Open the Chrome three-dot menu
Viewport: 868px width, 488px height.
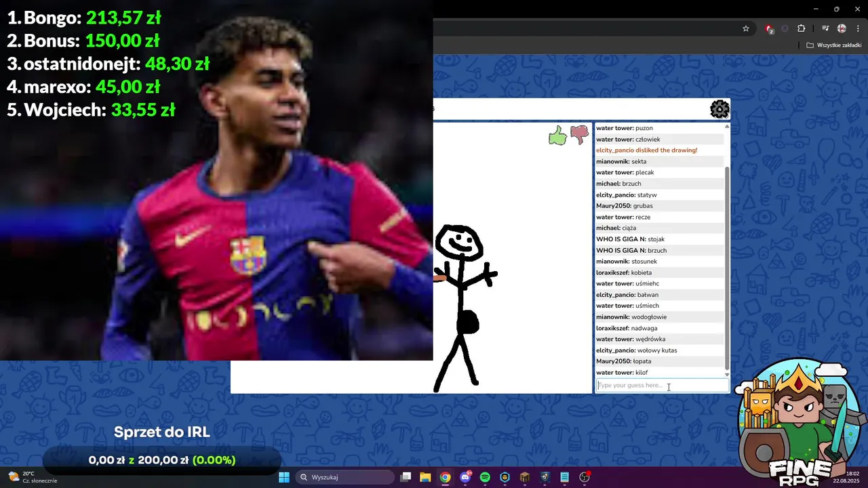[x=858, y=28]
